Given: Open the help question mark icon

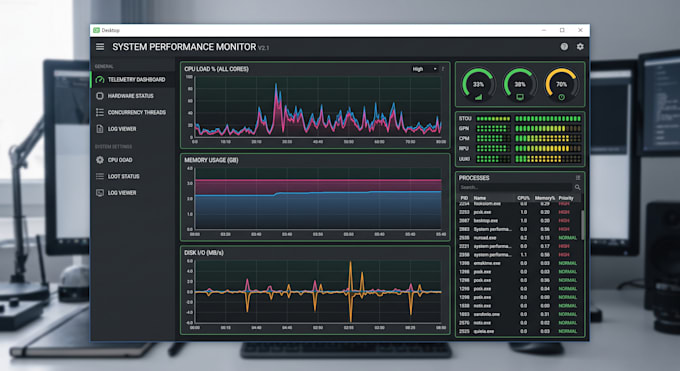Looking at the screenshot, I should 564,46.
